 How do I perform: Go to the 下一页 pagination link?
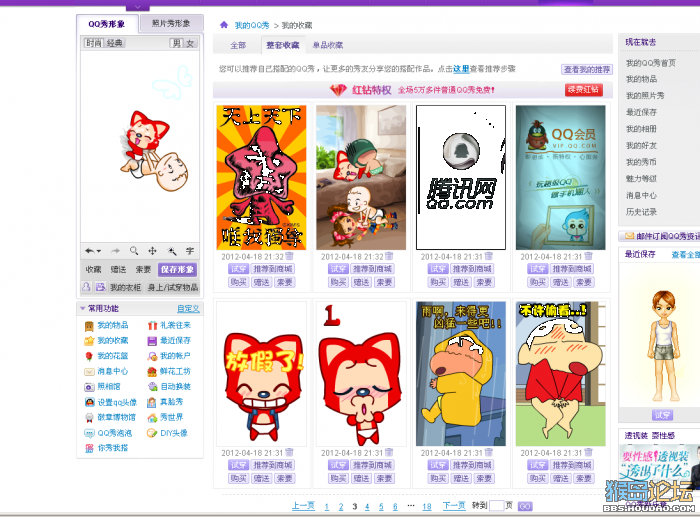pyautogui.click(x=454, y=505)
